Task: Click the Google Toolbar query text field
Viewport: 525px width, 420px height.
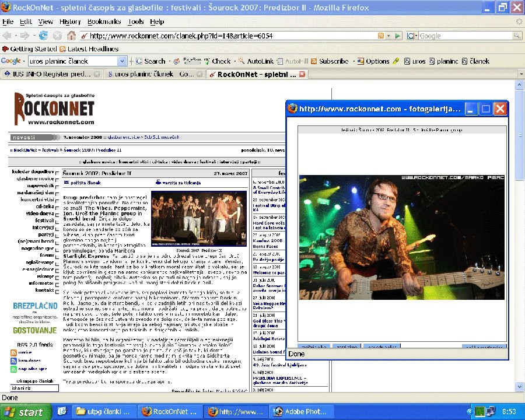Action: [73, 61]
